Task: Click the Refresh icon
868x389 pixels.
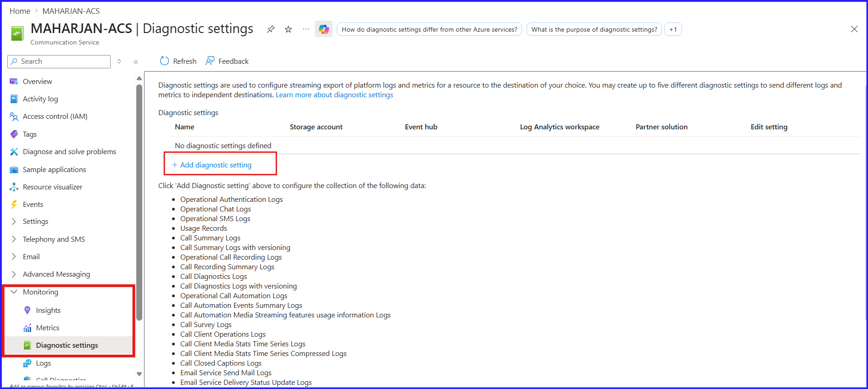Action: point(164,61)
